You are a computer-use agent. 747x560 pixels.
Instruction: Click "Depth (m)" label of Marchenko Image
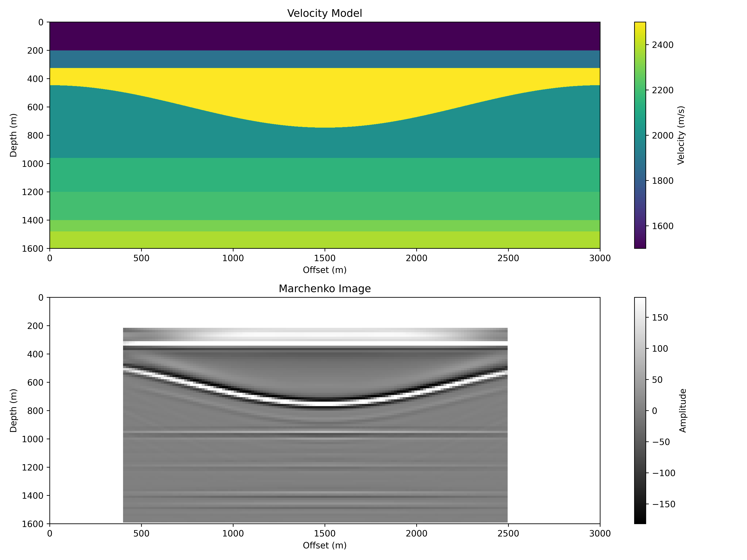click(x=13, y=410)
